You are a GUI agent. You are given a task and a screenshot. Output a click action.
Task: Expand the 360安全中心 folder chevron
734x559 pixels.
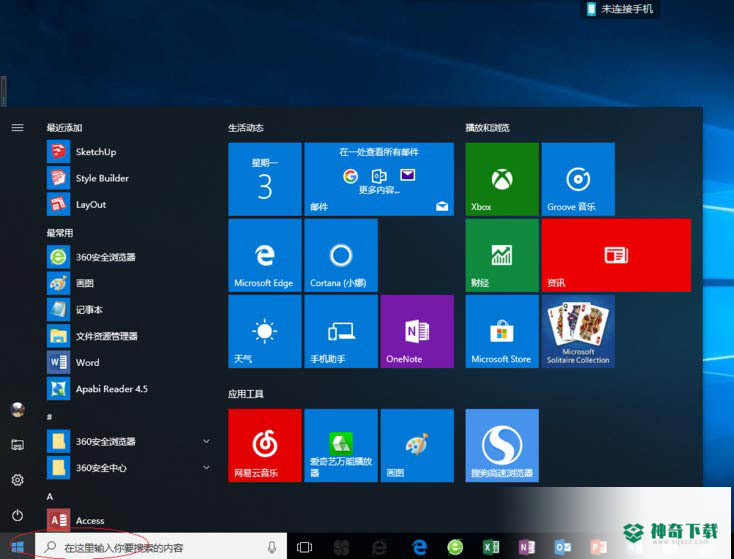click(206, 467)
